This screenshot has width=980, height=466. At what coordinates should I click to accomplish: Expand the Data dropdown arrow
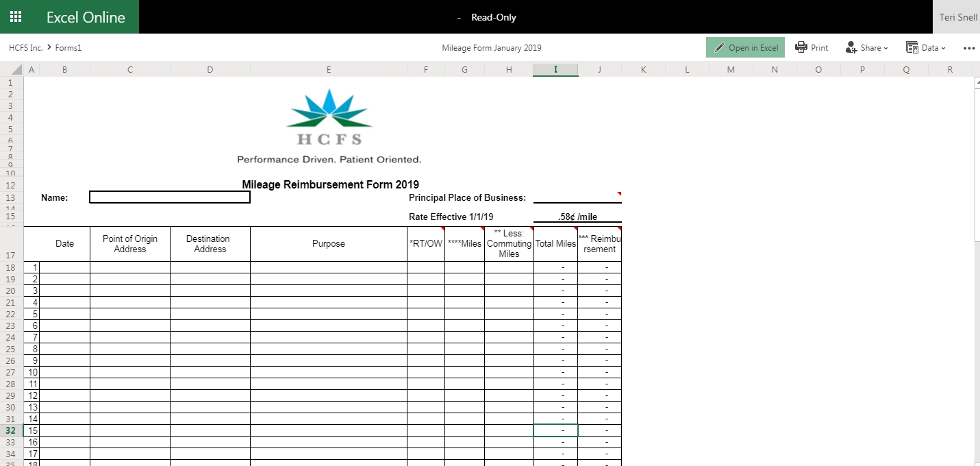tap(943, 48)
